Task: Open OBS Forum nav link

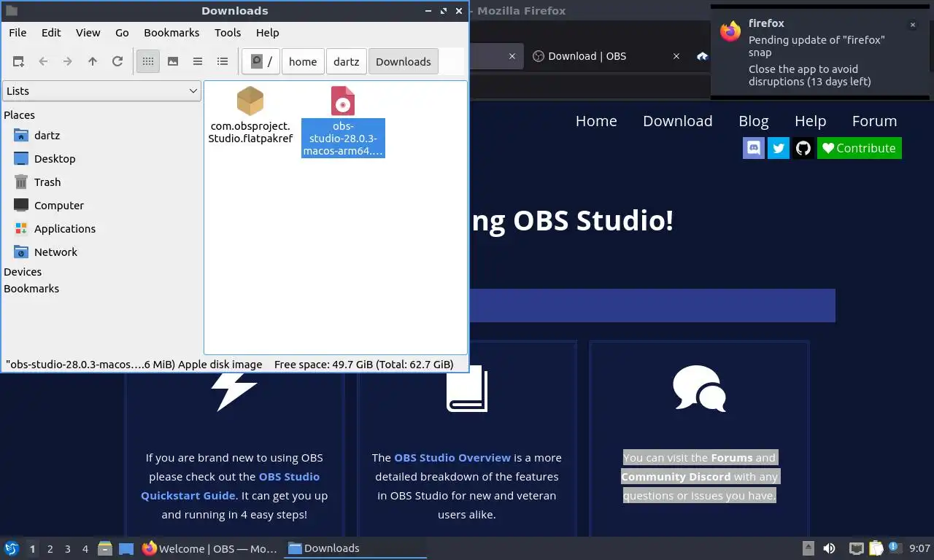Action: coord(874,121)
